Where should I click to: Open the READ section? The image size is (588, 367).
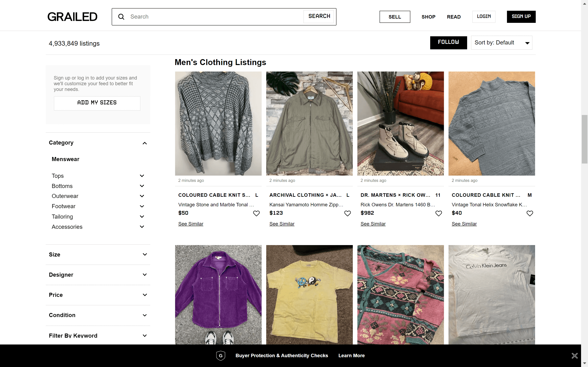tap(453, 17)
